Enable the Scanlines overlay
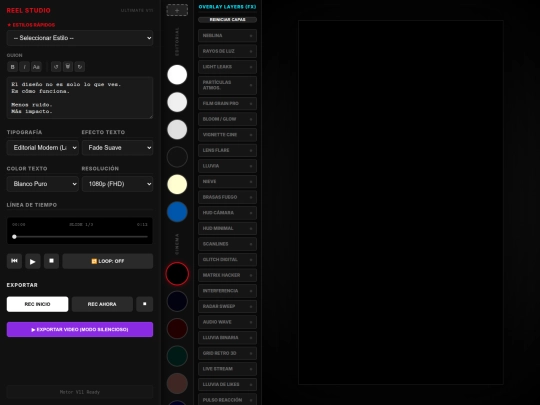This screenshot has width=540, height=405. point(227,244)
